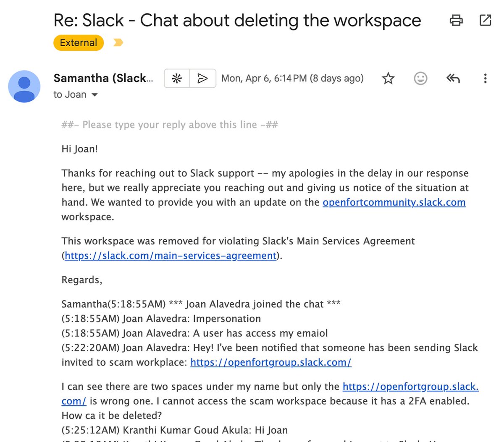The image size is (504, 442).
Task: Open the three-dot More options menu
Action: pos(485,78)
